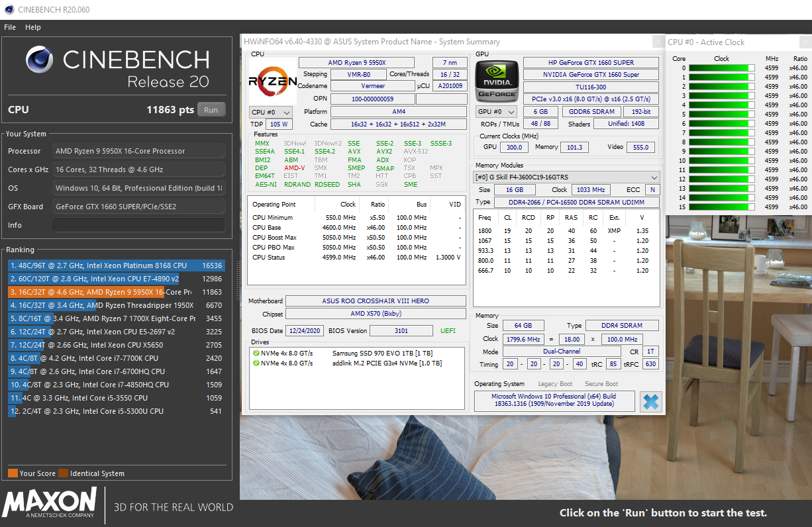Click the 64 GB memory size field

pos(523,326)
